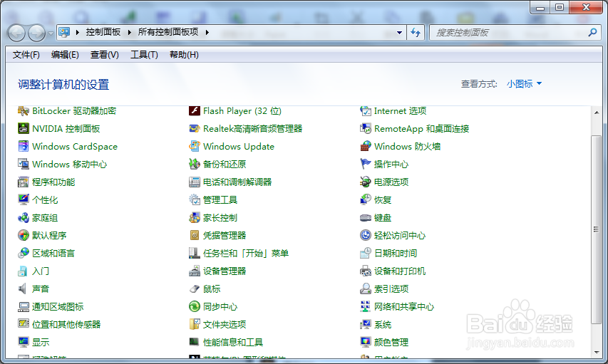Open the 编辑(E) menu

(65, 55)
